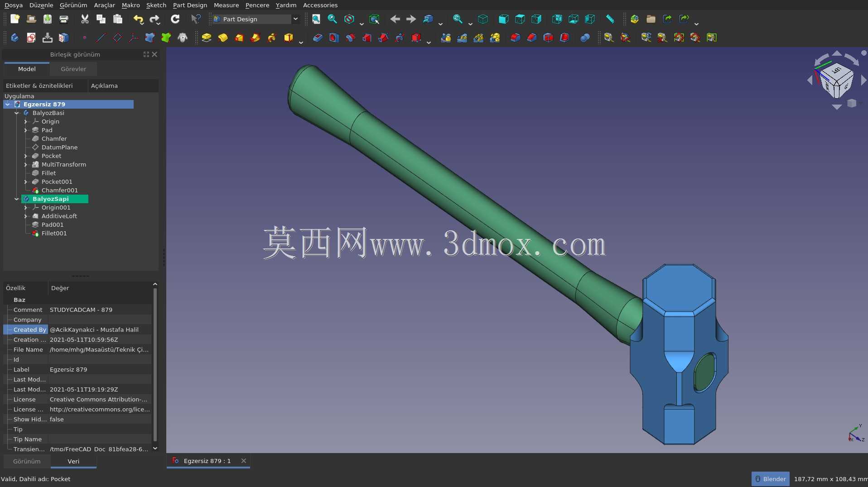This screenshot has height=487, width=868.
Task: Expand the AdditiveLoft tree node
Action: (x=26, y=216)
